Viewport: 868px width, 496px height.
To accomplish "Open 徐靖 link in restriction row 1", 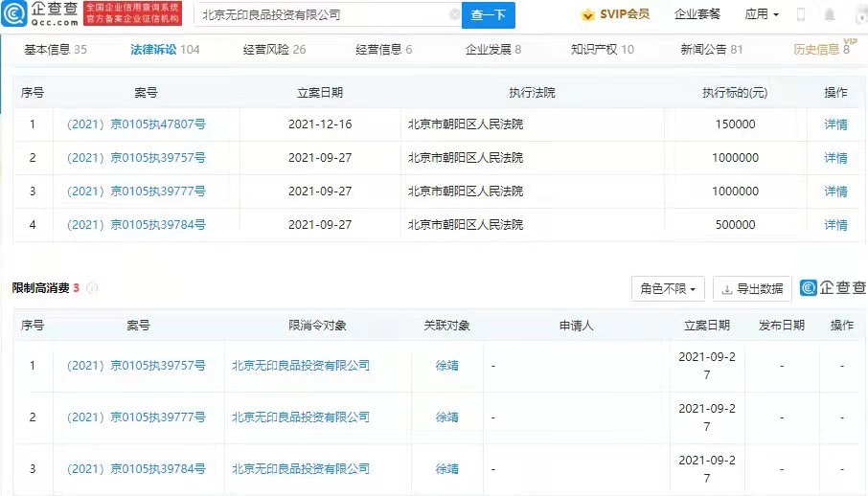I will pos(446,366).
